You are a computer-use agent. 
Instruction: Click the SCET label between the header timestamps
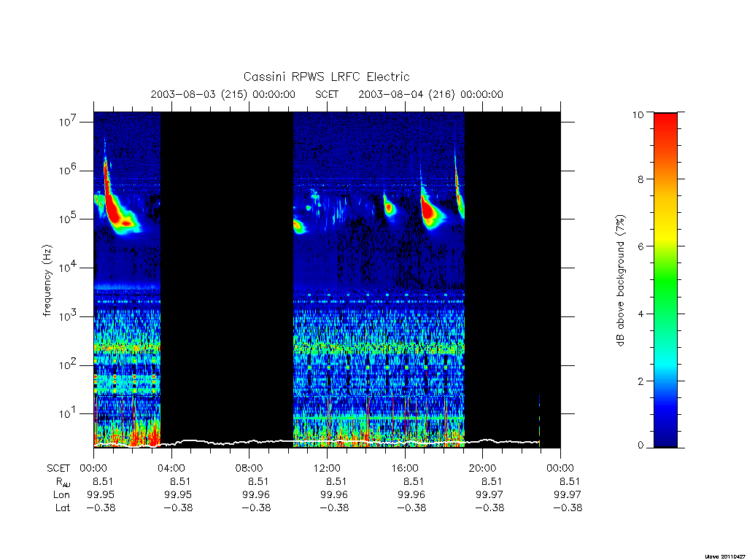pos(327,94)
